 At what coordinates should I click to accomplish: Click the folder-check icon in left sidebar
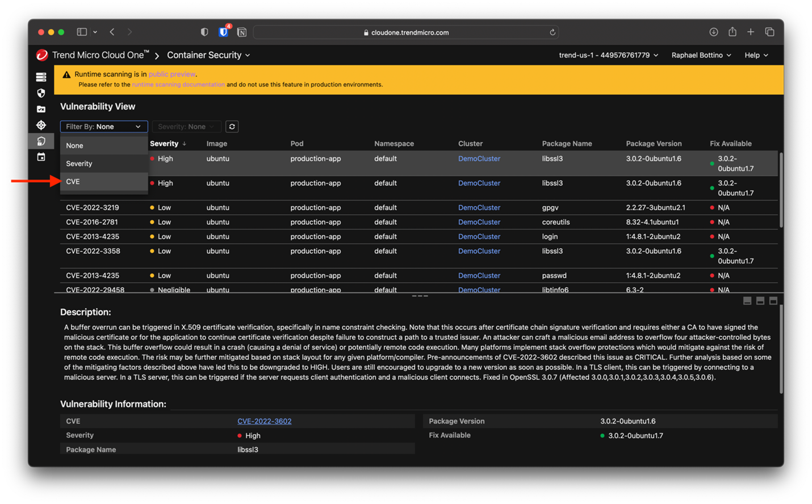coord(41,109)
